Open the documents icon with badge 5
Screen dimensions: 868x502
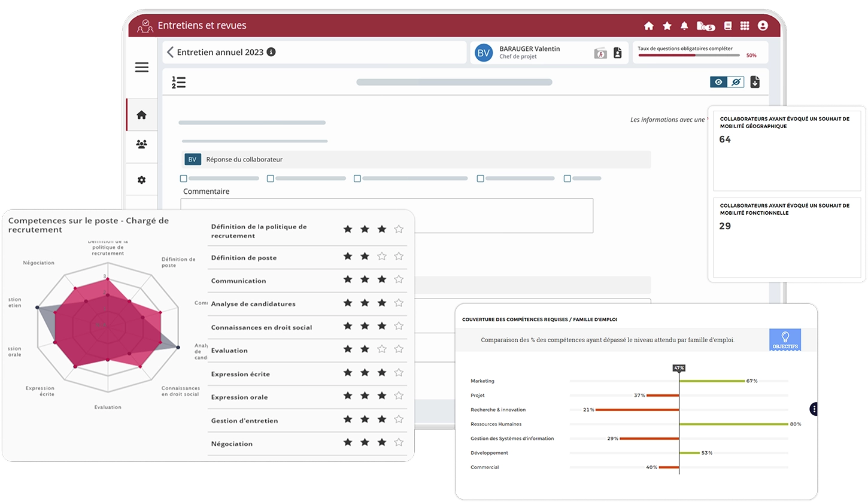(x=705, y=26)
